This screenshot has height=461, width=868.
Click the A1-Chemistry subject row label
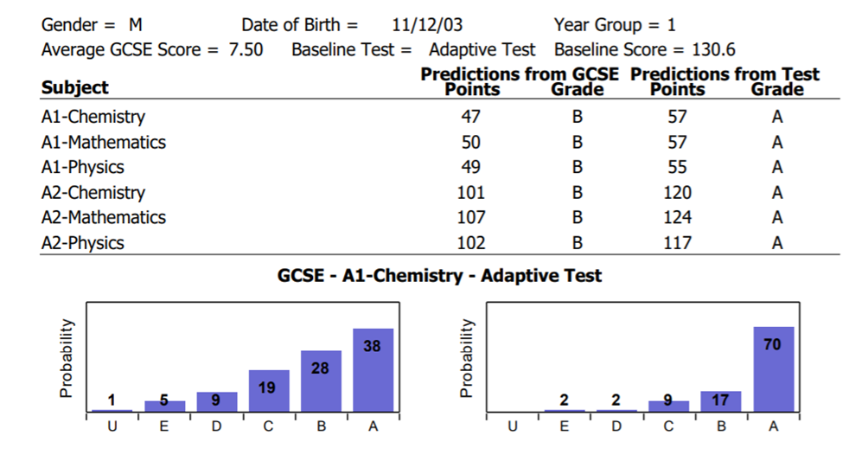coord(93,117)
